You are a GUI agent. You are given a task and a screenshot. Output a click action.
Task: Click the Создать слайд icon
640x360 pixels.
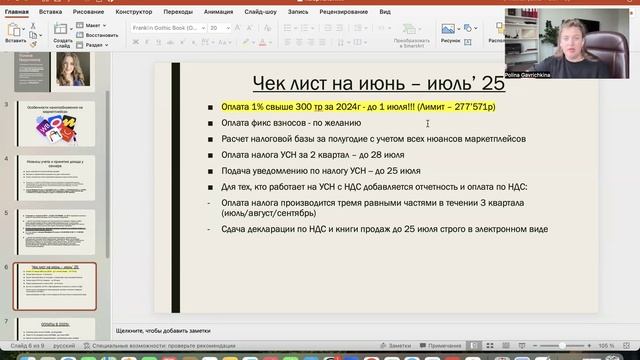click(60, 29)
